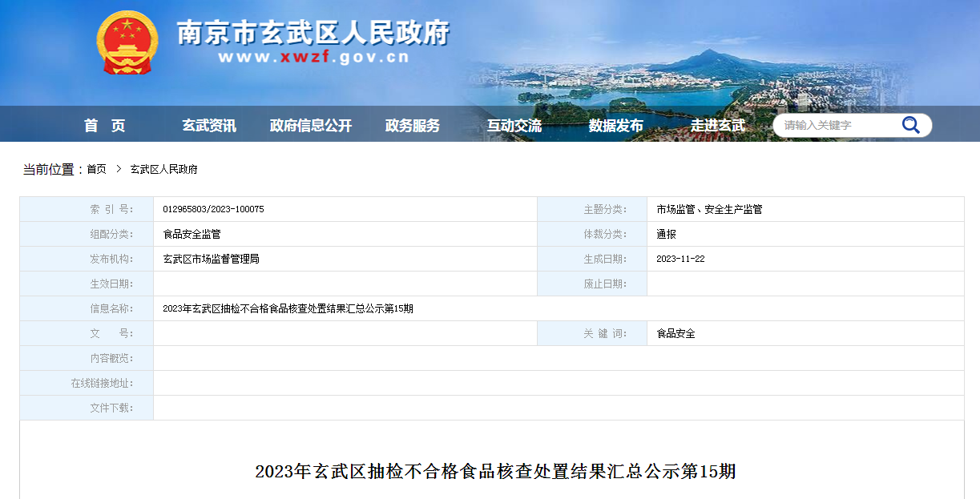Click the national emblem logo

(x=127, y=42)
